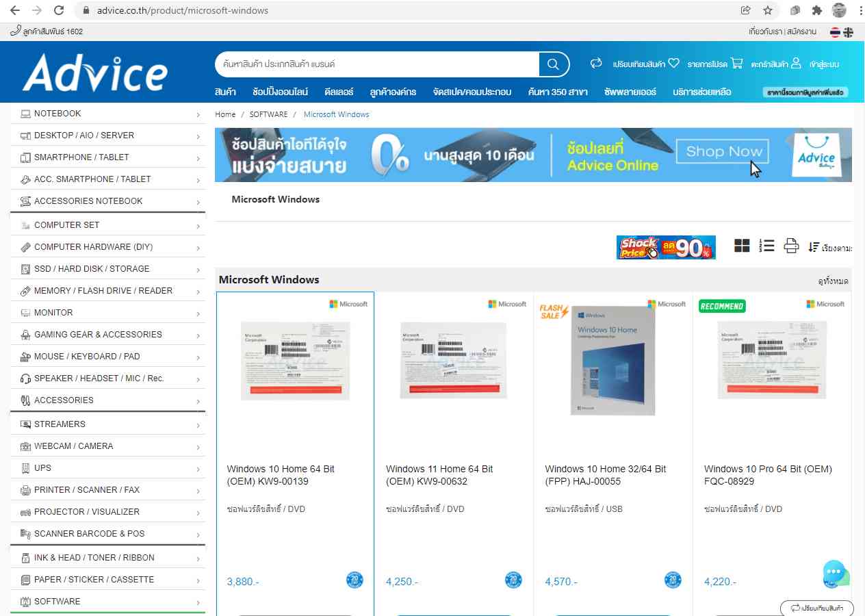This screenshot has width=865, height=616.
Task: Click the search magnifier button
Action: click(554, 64)
